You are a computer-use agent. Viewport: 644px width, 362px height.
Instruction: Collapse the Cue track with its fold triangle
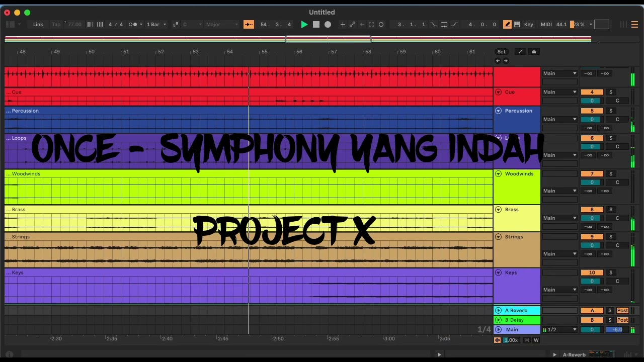pos(499,92)
